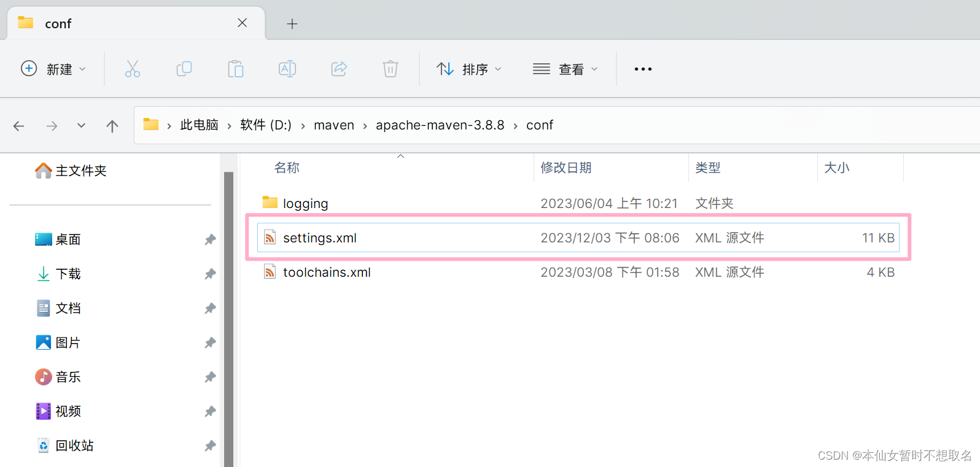The width and height of the screenshot is (980, 467).
Task: Click 软件 (D:) in the address path
Action: point(266,125)
